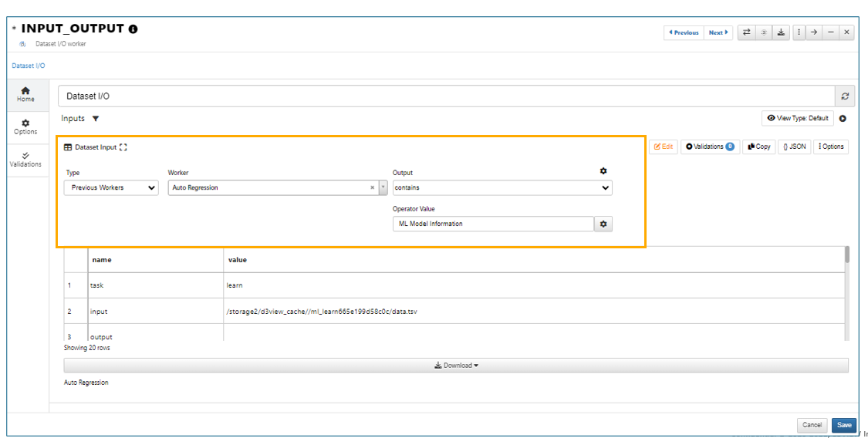868x445 pixels.
Task: Click the play icon next to View Type
Action: click(x=843, y=119)
